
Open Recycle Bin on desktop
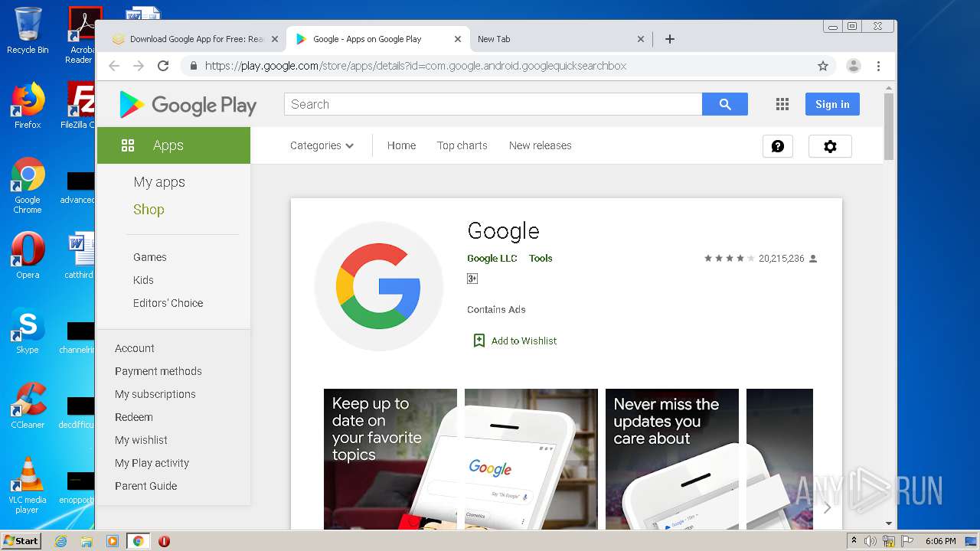(x=28, y=31)
